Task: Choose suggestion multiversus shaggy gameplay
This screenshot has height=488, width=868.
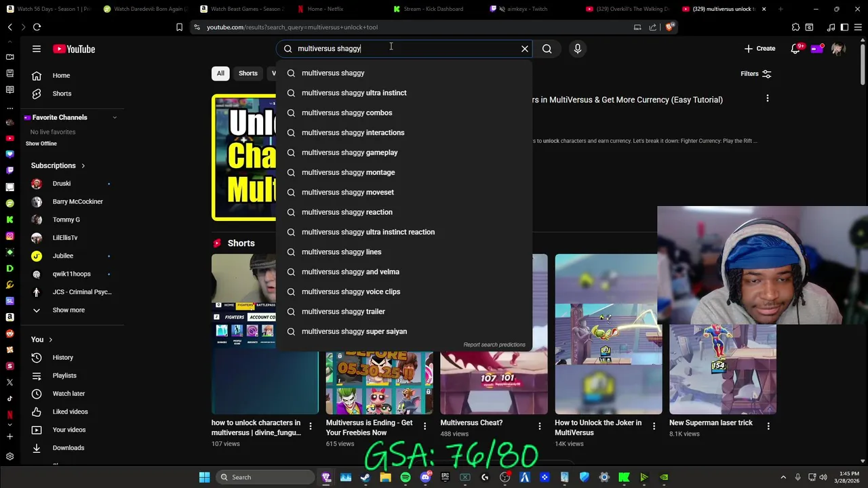Action: (x=404, y=152)
